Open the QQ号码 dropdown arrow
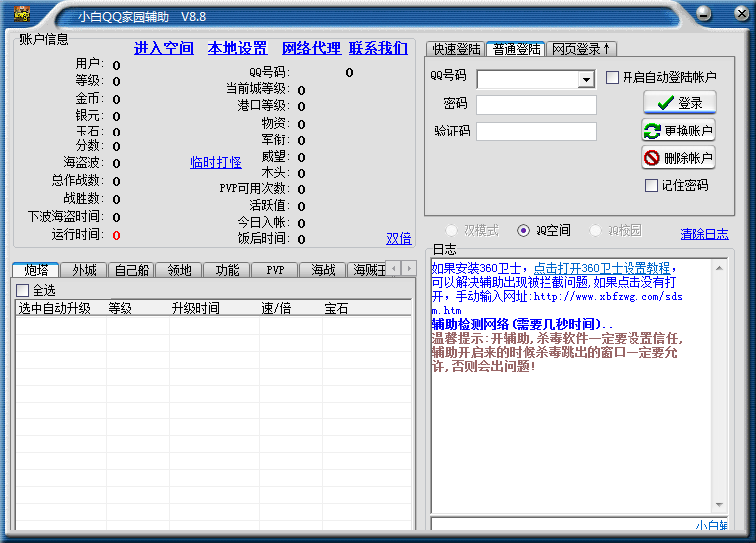 (x=586, y=79)
